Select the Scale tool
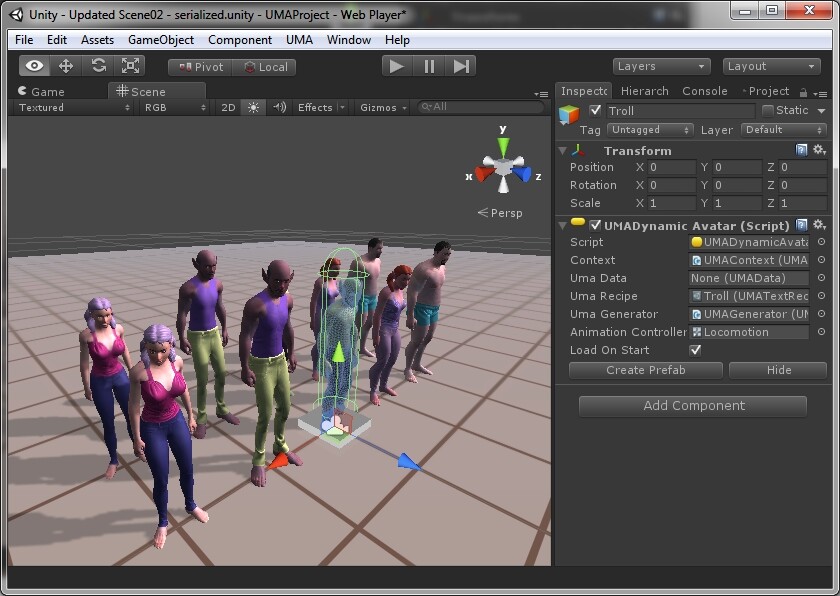This screenshot has height=596, width=840. (131, 65)
